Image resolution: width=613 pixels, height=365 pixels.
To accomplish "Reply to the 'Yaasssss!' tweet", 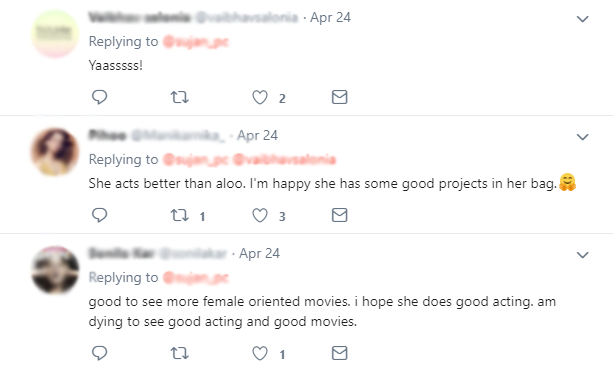I will click(x=99, y=97).
